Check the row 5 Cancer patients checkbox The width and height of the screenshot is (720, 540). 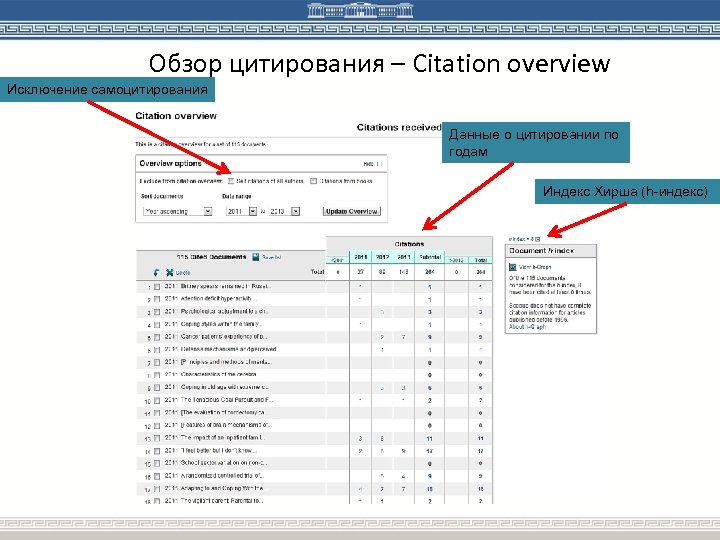pos(157,337)
